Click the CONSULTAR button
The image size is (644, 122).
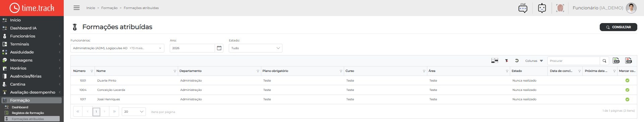(618, 27)
